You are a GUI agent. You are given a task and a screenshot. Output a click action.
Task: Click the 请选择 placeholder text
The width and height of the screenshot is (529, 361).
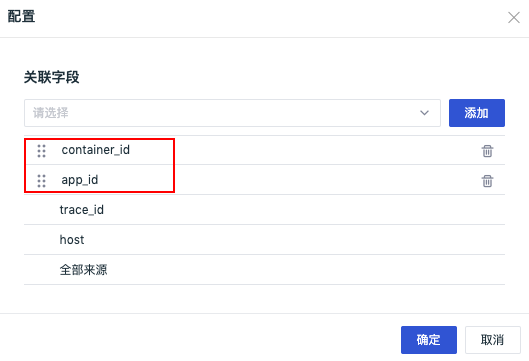[x=51, y=113]
